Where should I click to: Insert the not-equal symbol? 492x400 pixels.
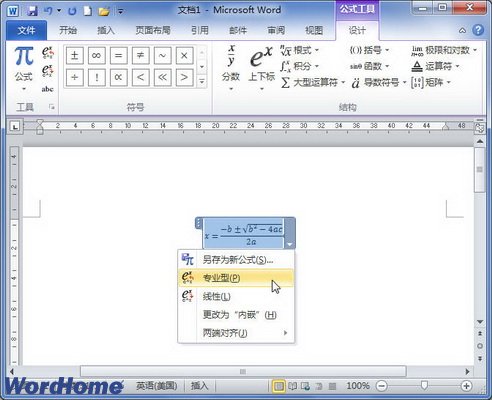(140, 55)
